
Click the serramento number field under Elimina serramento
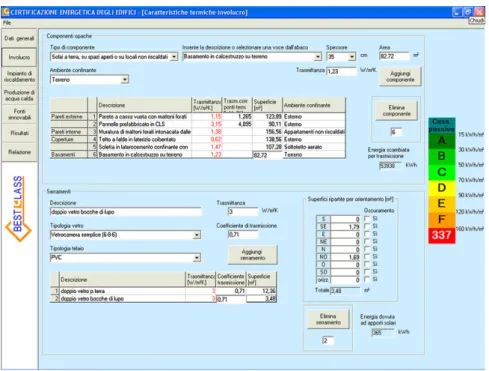[328, 341]
